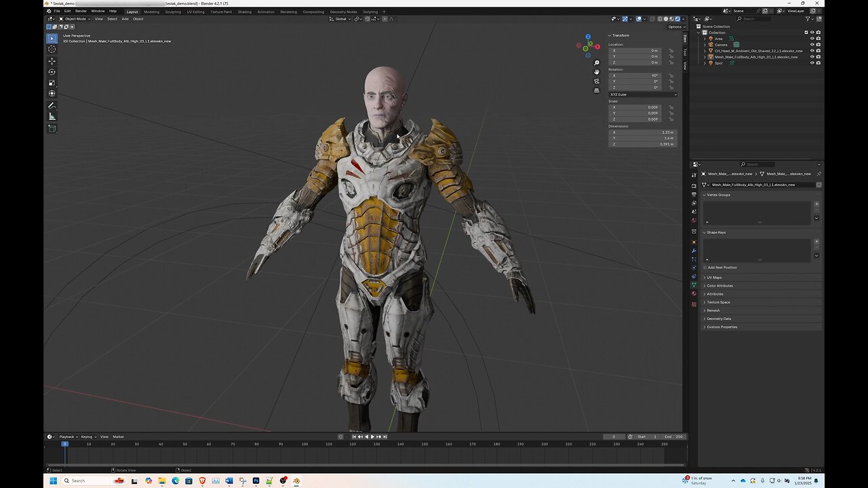This screenshot has height=488, width=868.
Task: Hide the Area light in outliner
Action: pos(812,39)
